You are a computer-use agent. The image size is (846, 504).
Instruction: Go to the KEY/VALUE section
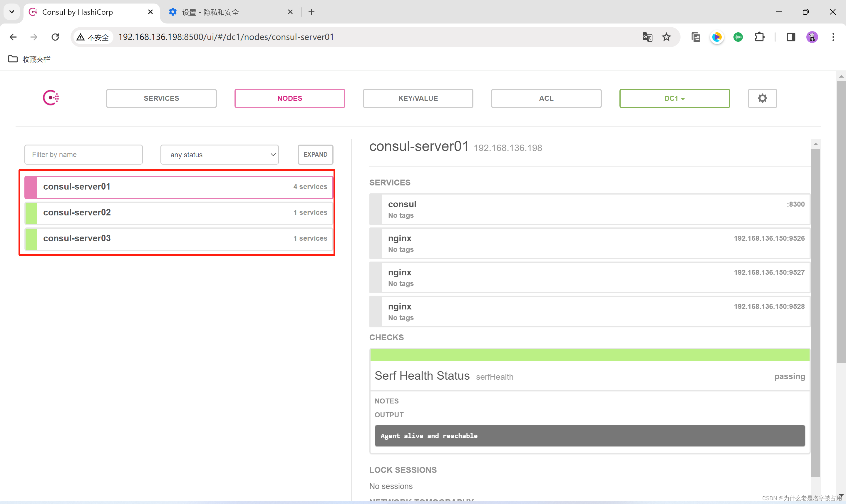[x=418, y=98]
